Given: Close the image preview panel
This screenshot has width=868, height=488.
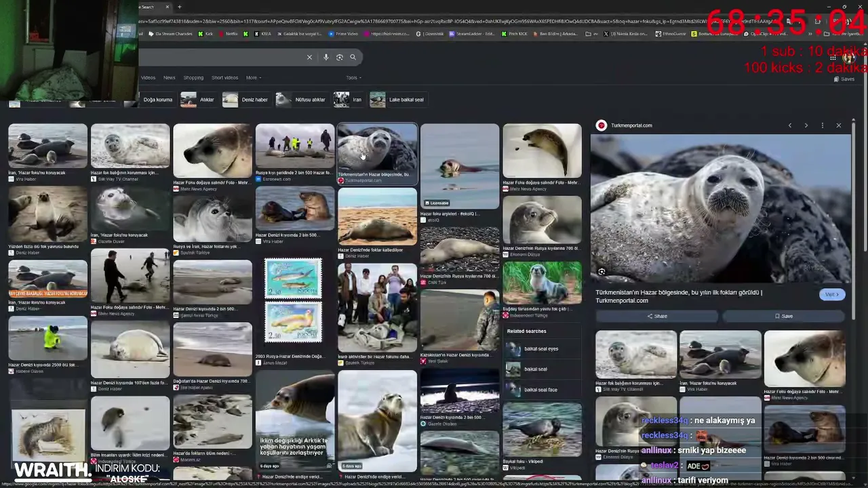Looking at the screenshot, I should pyautogui.click(x=838, y=125).
